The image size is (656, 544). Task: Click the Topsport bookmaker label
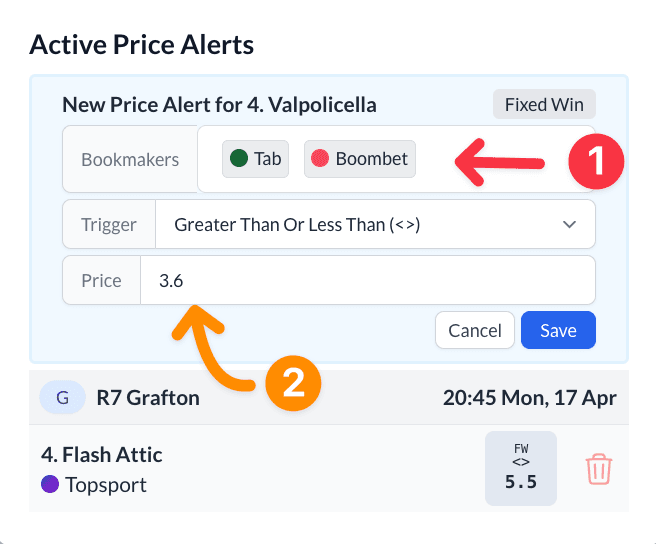coord(106,485)
